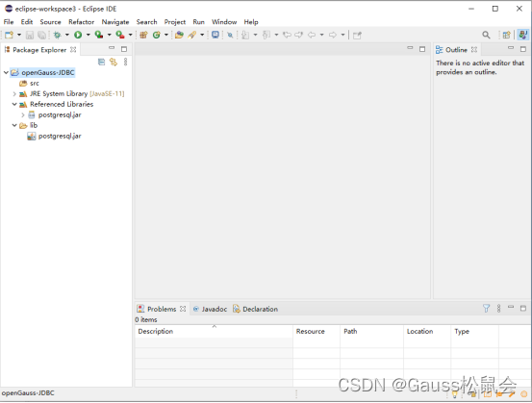Click the Back navigation arrow icon
532x403 pixels.
coord(312,35)
